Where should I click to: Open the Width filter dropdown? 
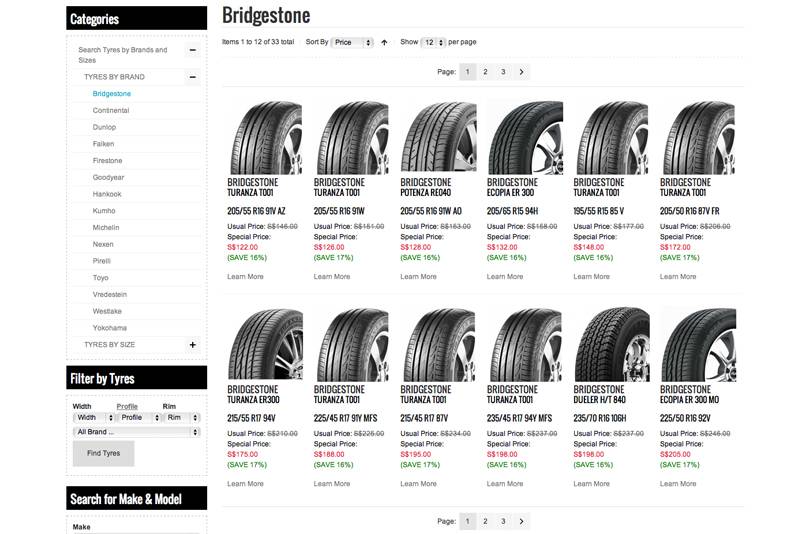[93, 418]
